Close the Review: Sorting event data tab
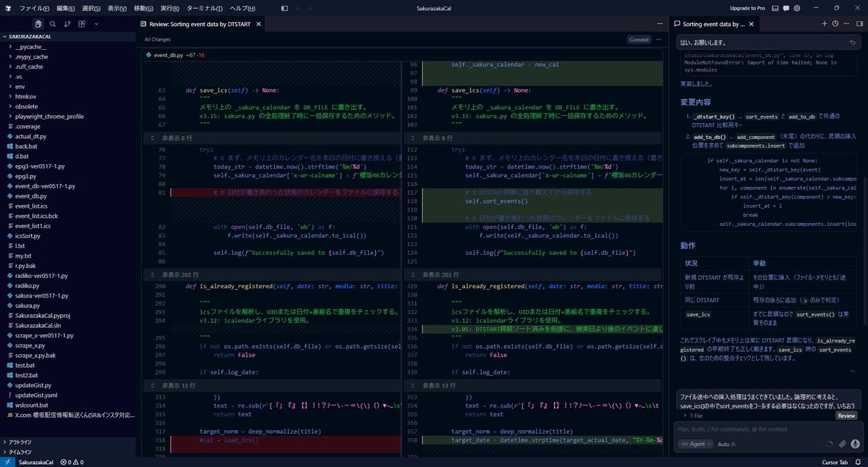868x467 pixels. (258, 24)
